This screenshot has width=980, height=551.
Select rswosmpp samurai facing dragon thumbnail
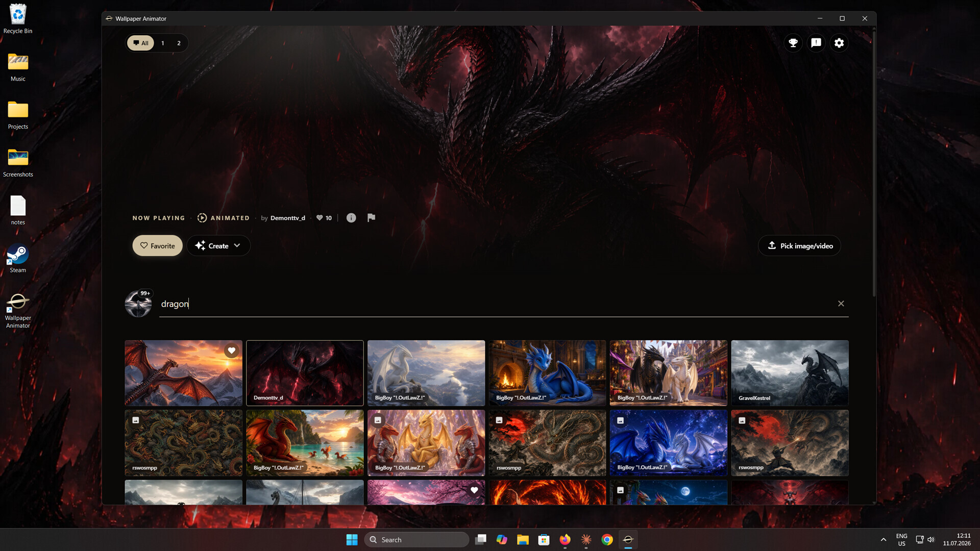[x=790, y=443]
